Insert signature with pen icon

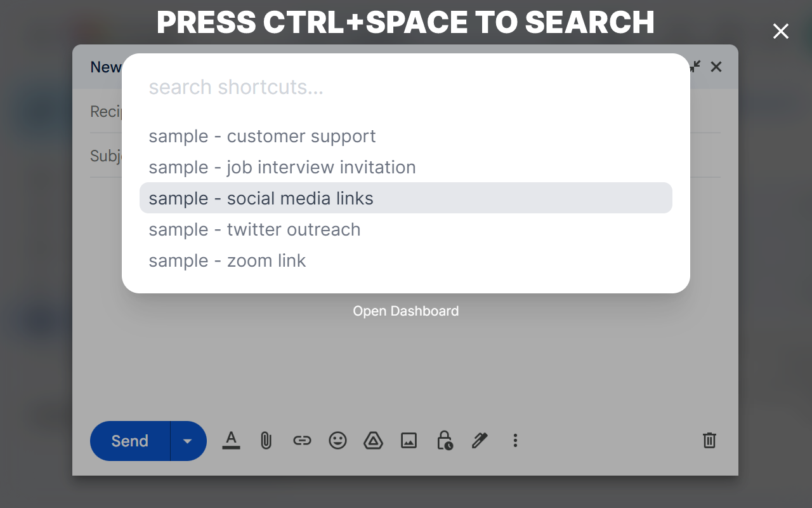pos(480,440)
